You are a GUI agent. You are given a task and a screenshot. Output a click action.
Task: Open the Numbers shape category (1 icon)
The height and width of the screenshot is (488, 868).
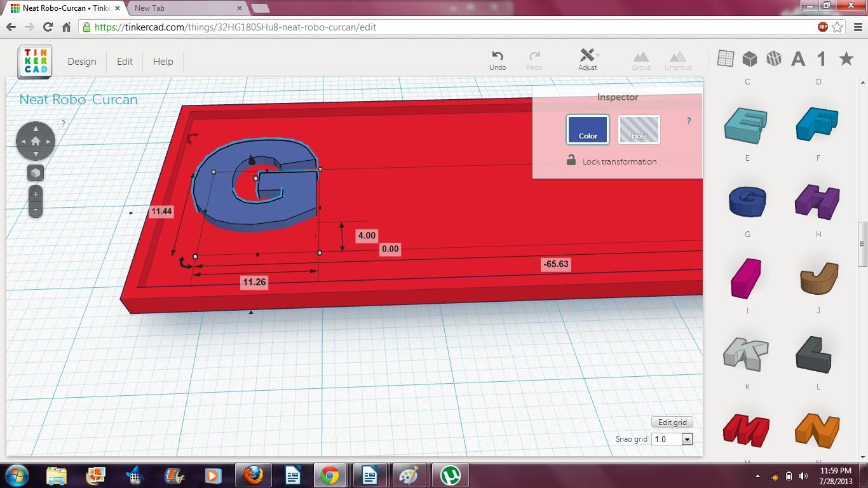820,58
